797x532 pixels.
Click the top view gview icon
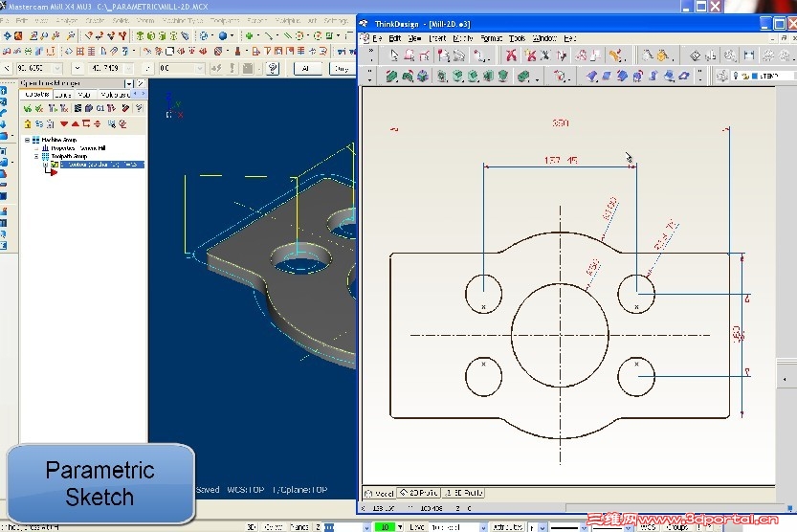click(x=141, y=36)
